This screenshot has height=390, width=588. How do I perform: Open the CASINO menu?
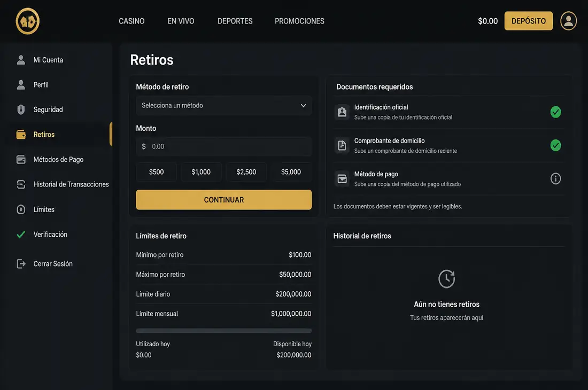(131, 21)
